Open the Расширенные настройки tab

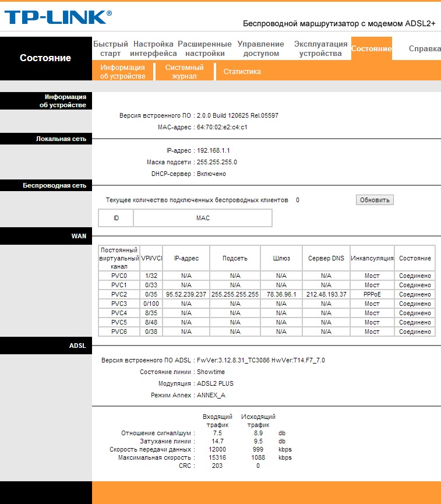[204, 48]
